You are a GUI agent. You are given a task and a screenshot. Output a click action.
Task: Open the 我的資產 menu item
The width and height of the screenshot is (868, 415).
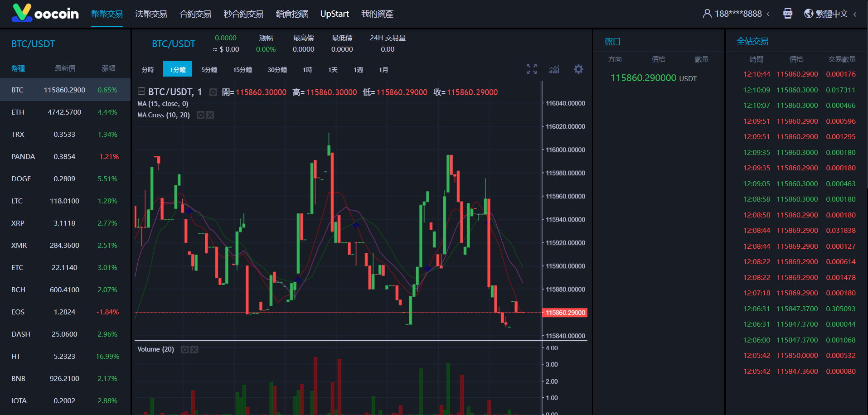[377, 14]
